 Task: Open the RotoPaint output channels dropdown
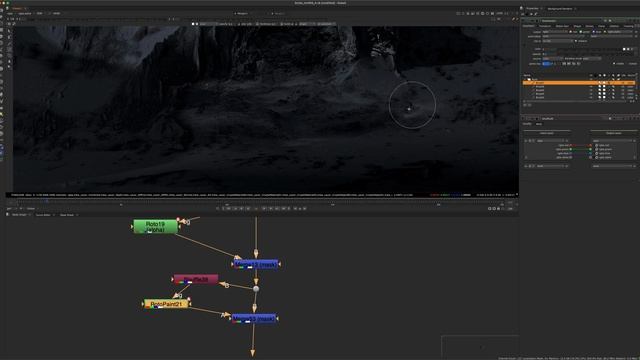(554, 31)
